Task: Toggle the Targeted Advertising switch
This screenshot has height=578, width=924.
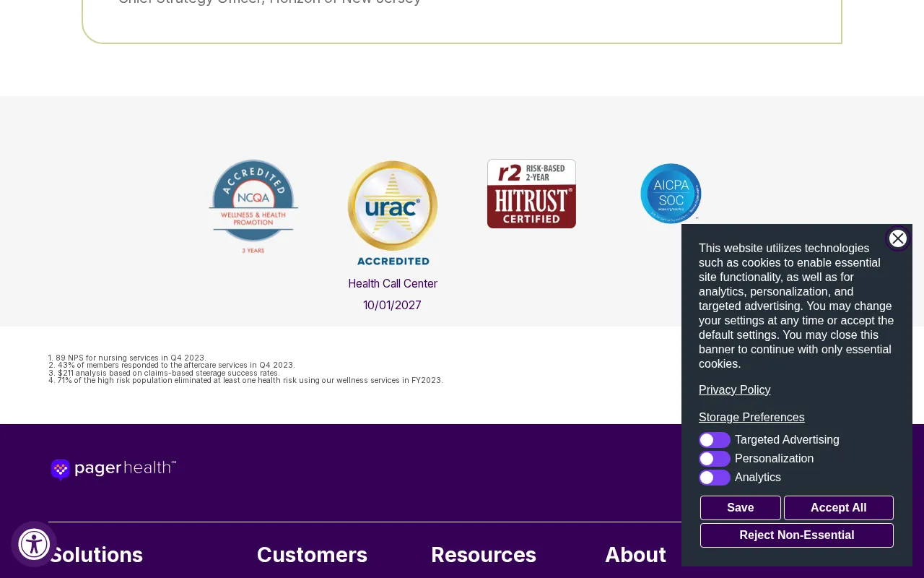Action: pyautogui.click(x=715, y=440)
